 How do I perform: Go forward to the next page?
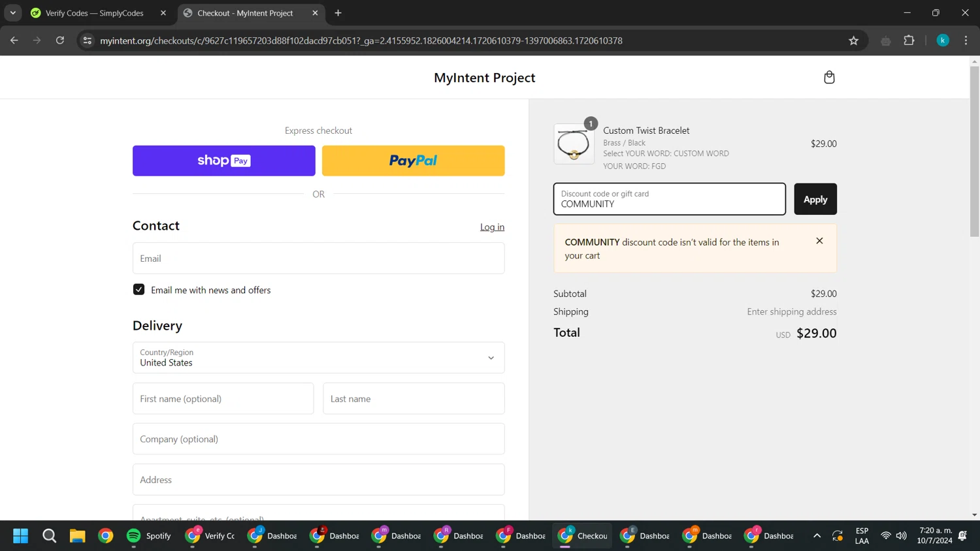tap(37, 40)
